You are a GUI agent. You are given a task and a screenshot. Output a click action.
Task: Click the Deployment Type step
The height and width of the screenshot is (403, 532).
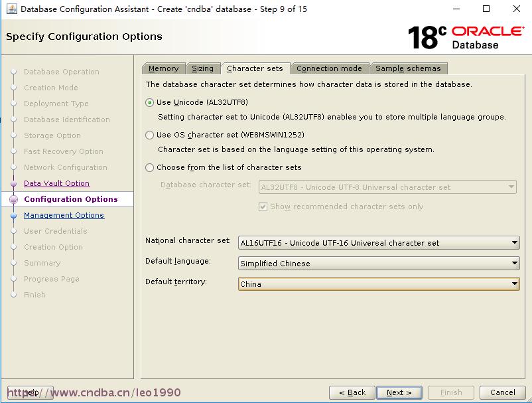tap(56, 104)
